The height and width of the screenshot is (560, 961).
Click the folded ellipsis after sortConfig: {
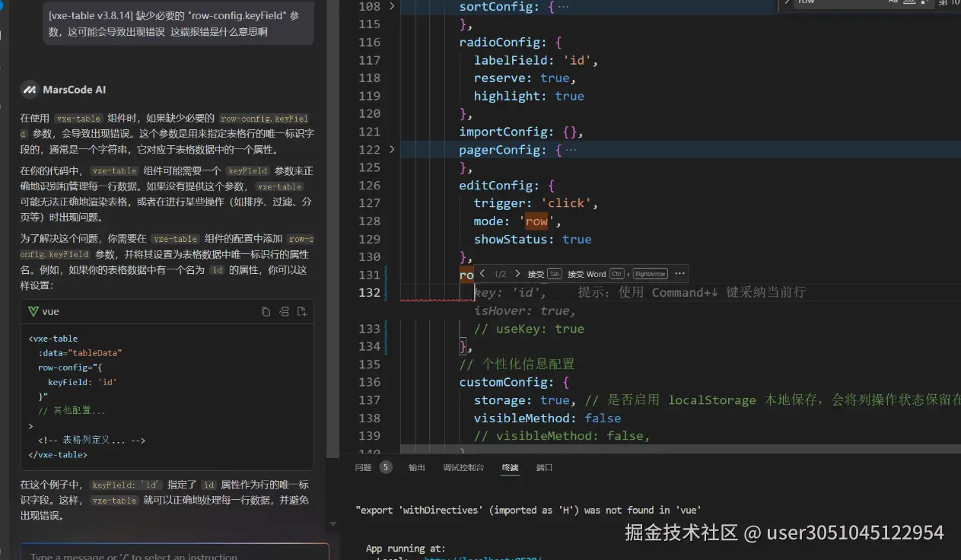coord(563,6)
